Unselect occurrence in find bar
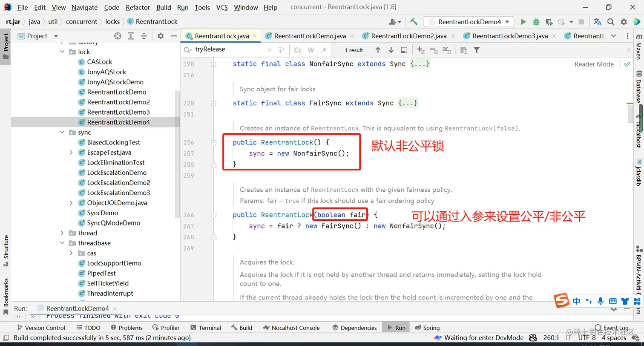This screenshot has height=346, width=644. (x=434, y=50)
